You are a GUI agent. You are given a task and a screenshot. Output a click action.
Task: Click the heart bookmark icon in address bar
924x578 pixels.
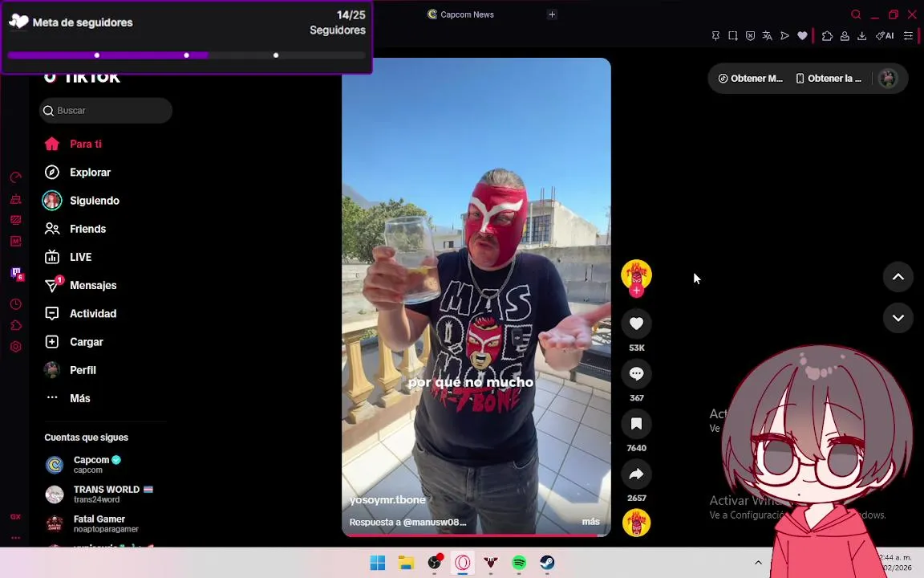click(x=802, y=36)
